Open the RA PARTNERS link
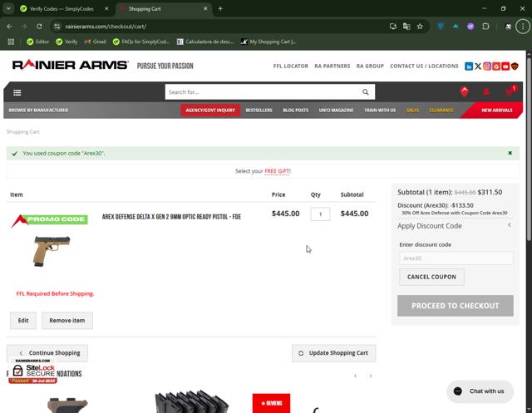This screenshot has width=532, height=413. (332, 66)
